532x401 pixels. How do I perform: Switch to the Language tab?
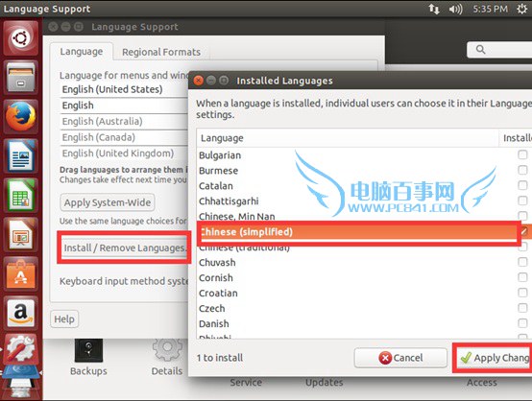82,52
